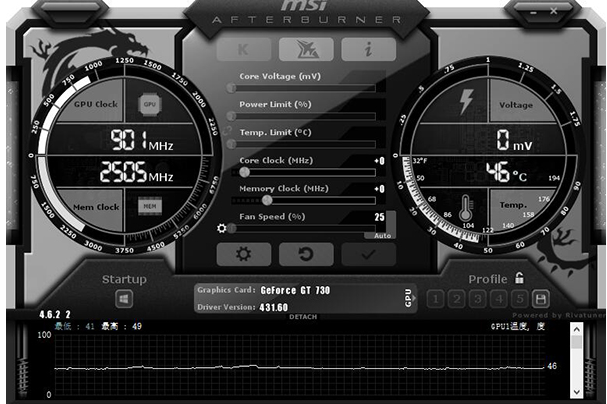Select profile slot 3
The height and width of the screenshot is (404, 607).
point(479,298)
